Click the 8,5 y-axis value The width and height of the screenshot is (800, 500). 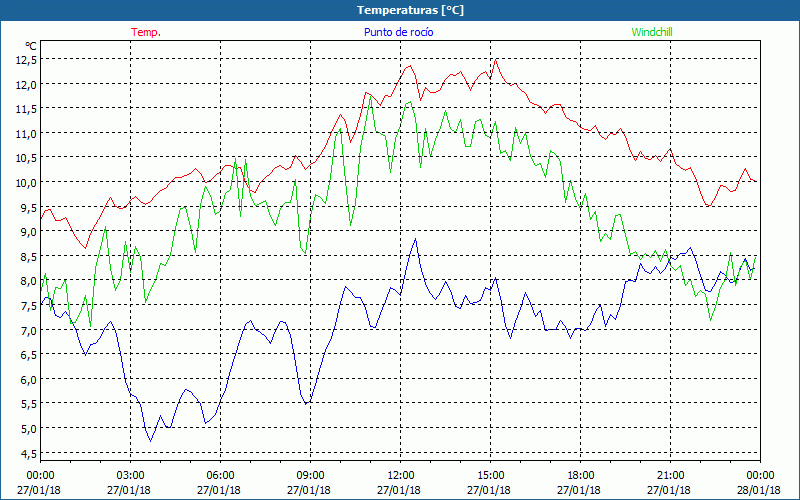[x=29, y=257]
